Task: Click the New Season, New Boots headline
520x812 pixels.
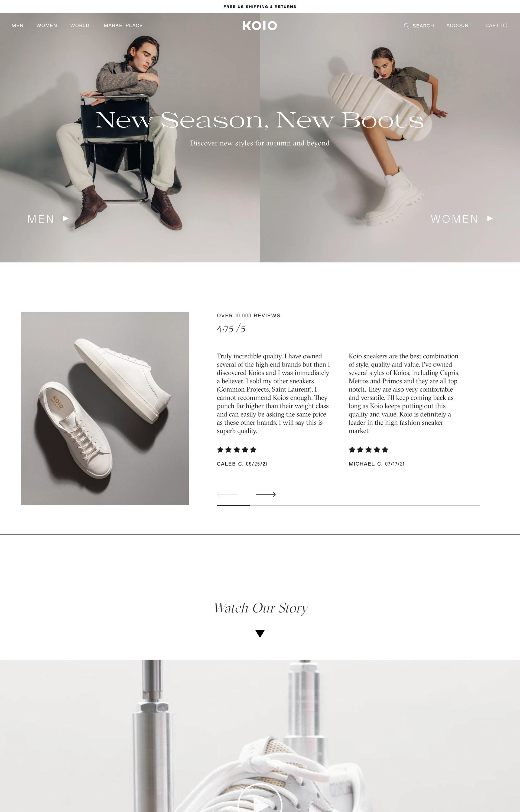Action: [260, 120]
